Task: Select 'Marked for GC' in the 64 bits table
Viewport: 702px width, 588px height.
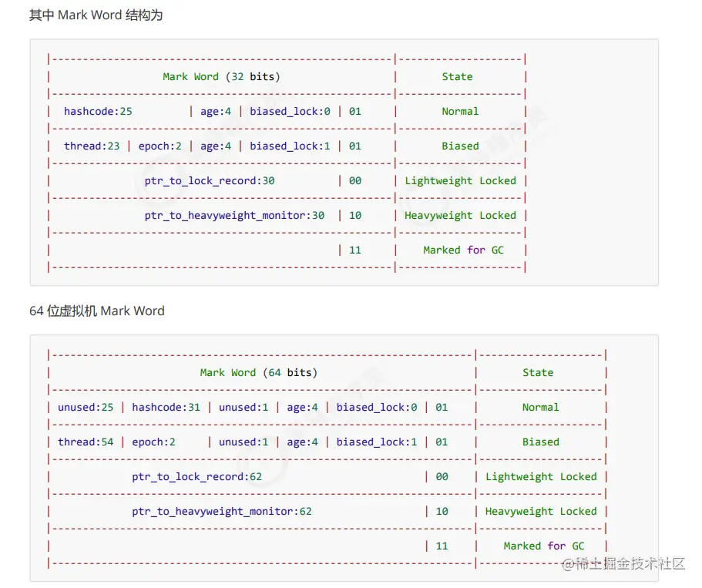Action: click(544, 546)
